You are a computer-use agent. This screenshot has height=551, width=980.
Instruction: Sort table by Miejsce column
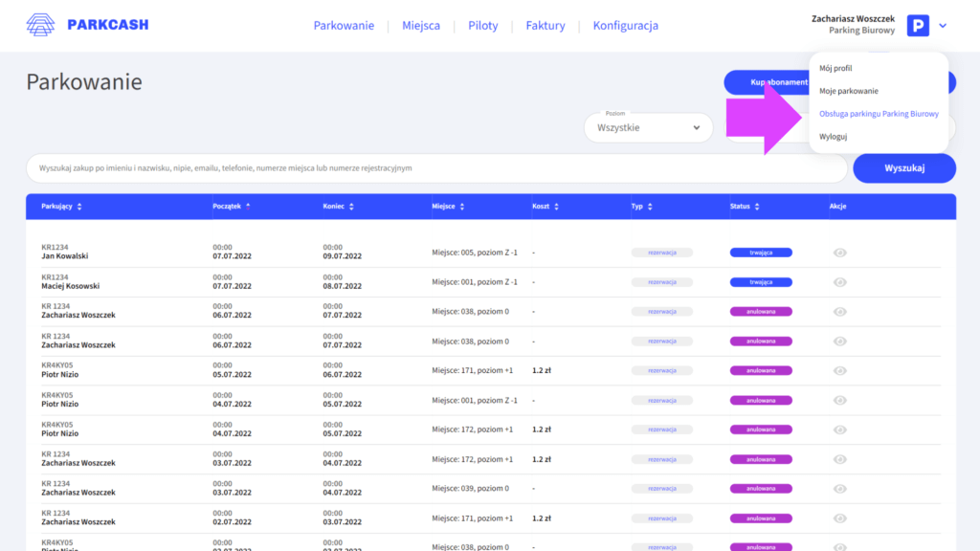click(x=448, y=207)
